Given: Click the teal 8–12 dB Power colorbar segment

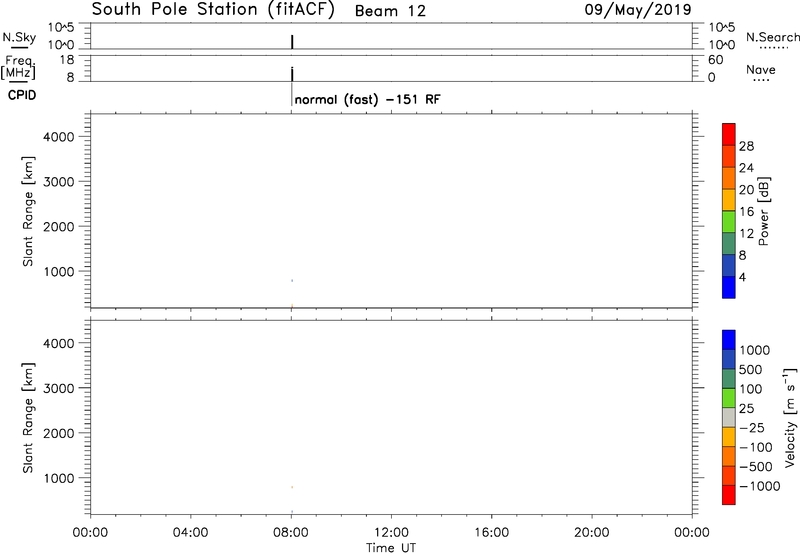Looking at the screenshot, I should [x=729, y=243].
